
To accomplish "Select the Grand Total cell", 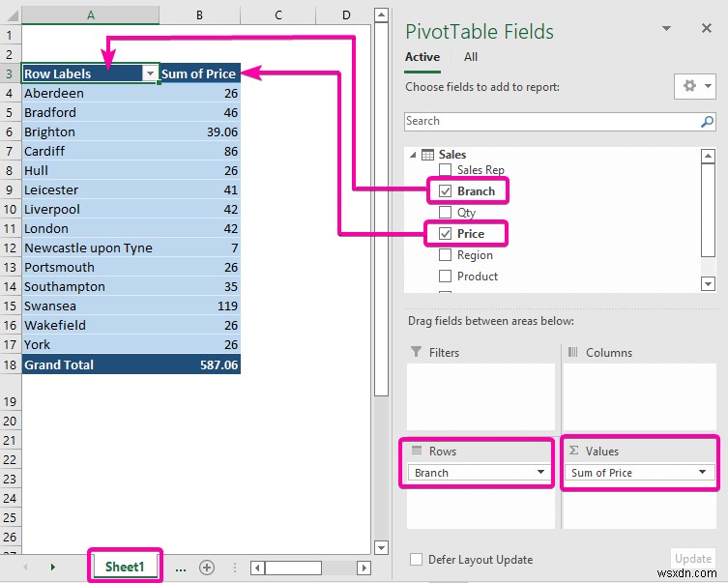I will (x=91, y=364).
